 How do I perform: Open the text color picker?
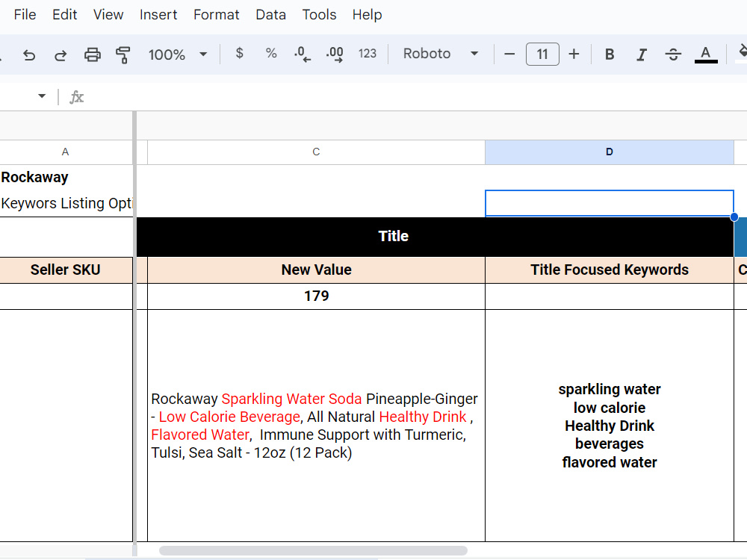pyautogui.click(x=706, y=55)
